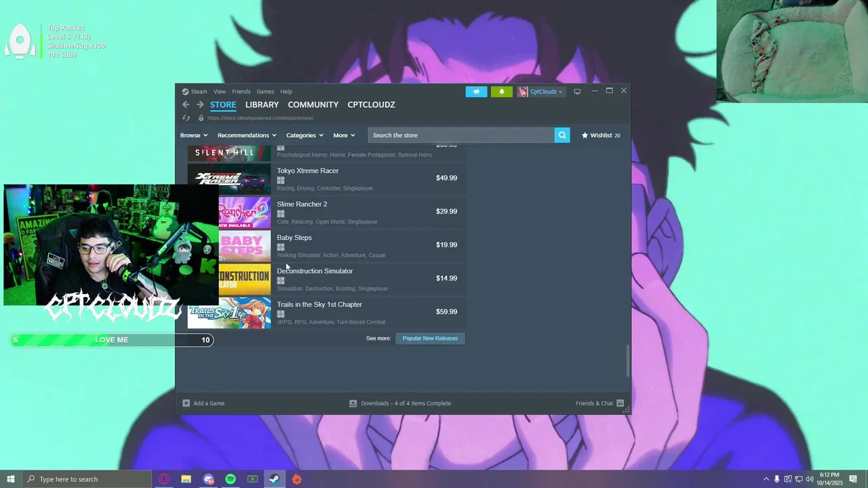Viewport: 868px width, 488px height.
Task: Go back with the left arrow
Action: (x=186, y=104)
